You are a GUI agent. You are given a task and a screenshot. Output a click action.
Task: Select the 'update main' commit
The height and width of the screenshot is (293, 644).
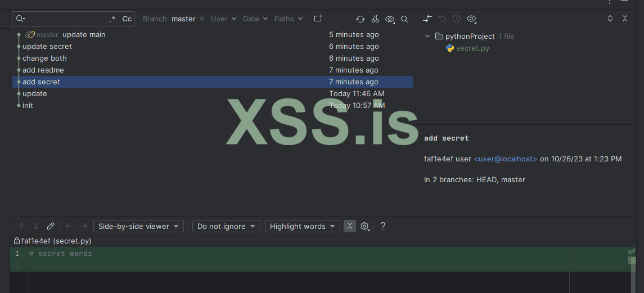coord(84,35)
